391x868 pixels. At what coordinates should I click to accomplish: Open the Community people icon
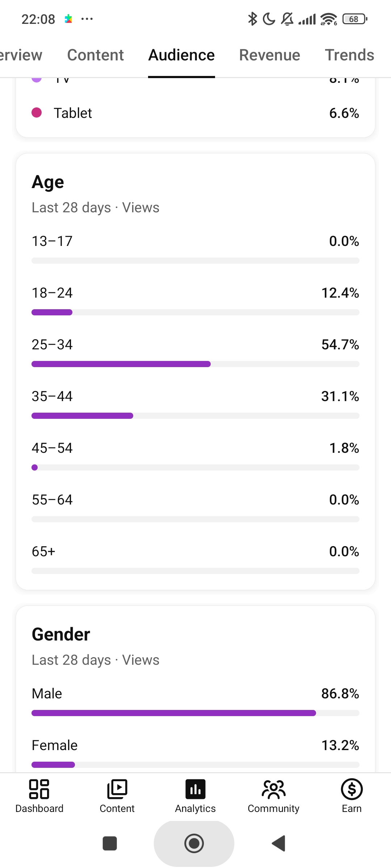click(x=274, y=789)
